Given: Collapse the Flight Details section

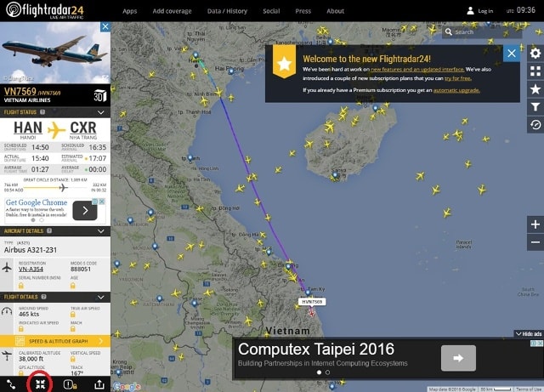Looking at the screenshot, I should (x=100, y=298).
